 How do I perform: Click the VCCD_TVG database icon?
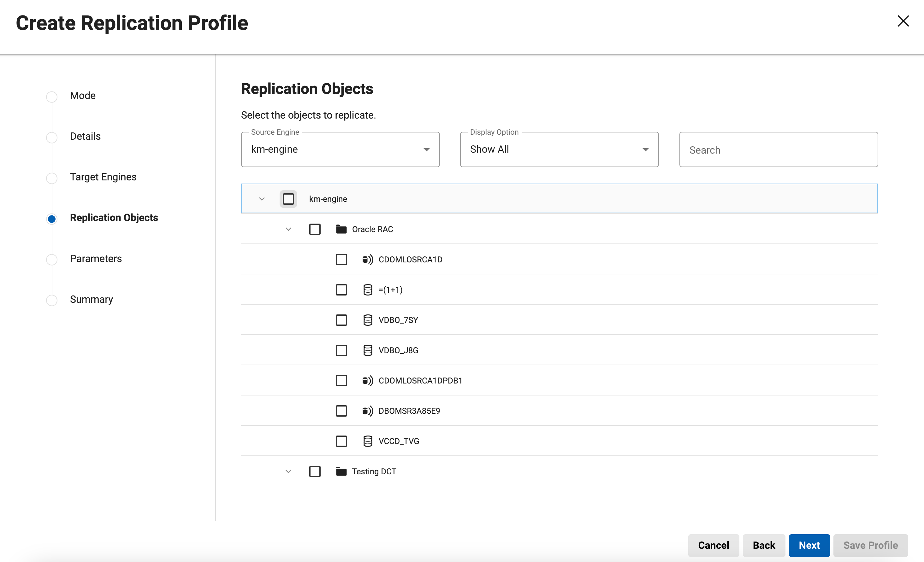pos(368,441)
